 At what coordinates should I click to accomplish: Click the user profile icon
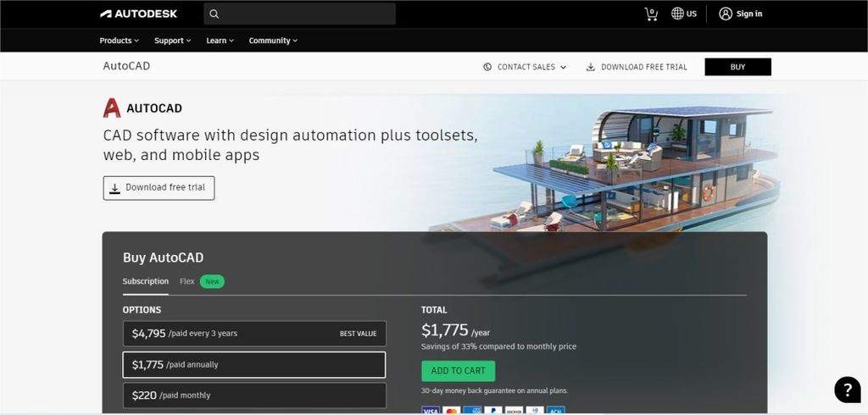(x=726, y=14)
